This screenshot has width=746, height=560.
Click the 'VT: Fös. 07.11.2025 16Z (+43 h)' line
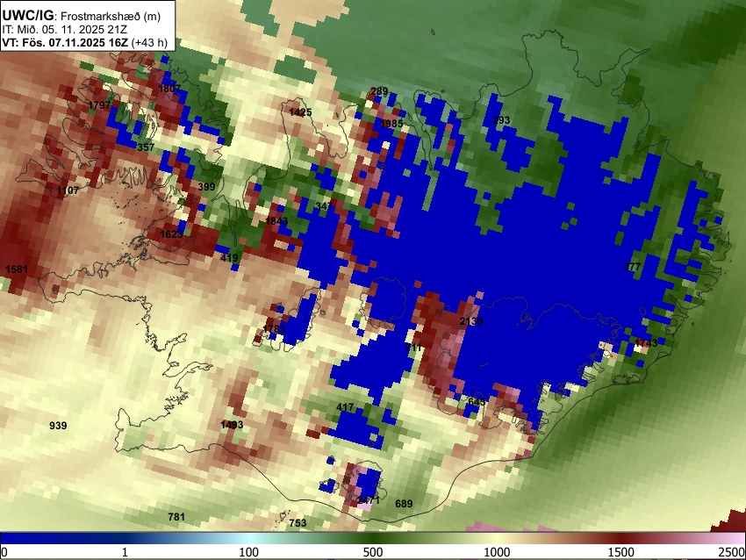click(84, 43)
